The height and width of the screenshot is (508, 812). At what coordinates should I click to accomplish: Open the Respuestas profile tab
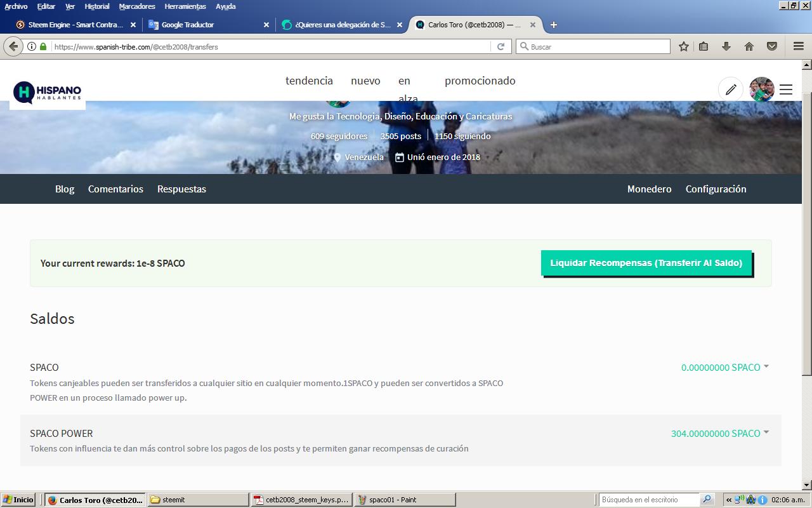[181, 189]
